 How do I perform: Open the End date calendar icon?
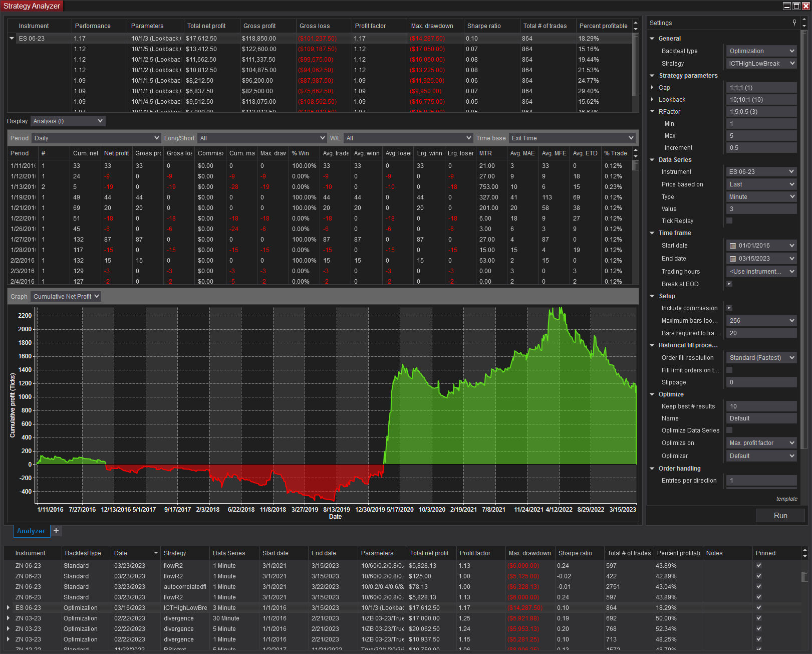(x=733, y=259)
